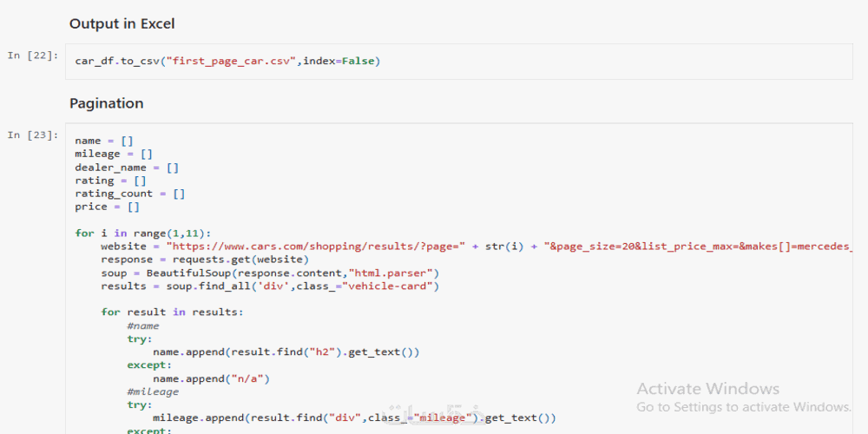The width and height of the screenshot is (868, 434).
Task: Click the "for result in results:" line
Action: pyautogui.click(x=173, y=312)
